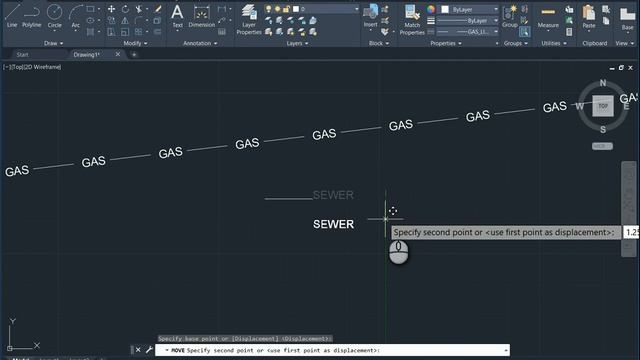This screenshot has width=640, height=360.
Task: Pick the Ellipse tool in Draw panel
Action: tap(90, 20)
